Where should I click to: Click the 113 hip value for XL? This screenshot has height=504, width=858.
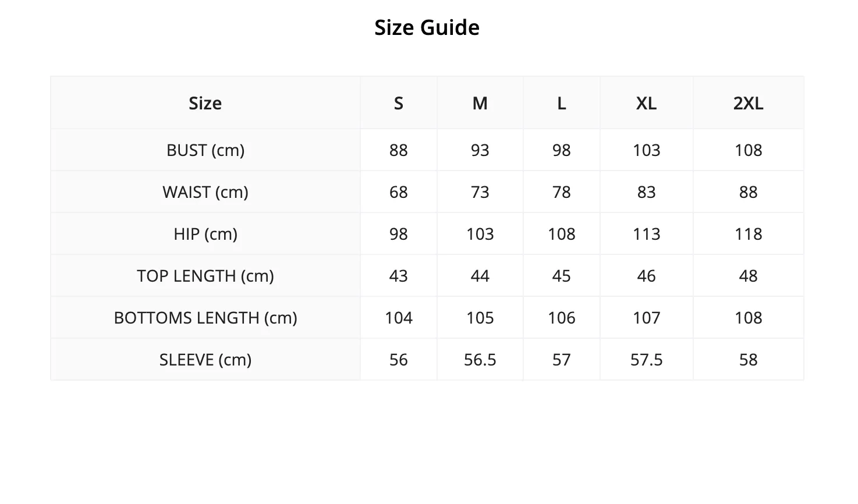tap(646, 234)
